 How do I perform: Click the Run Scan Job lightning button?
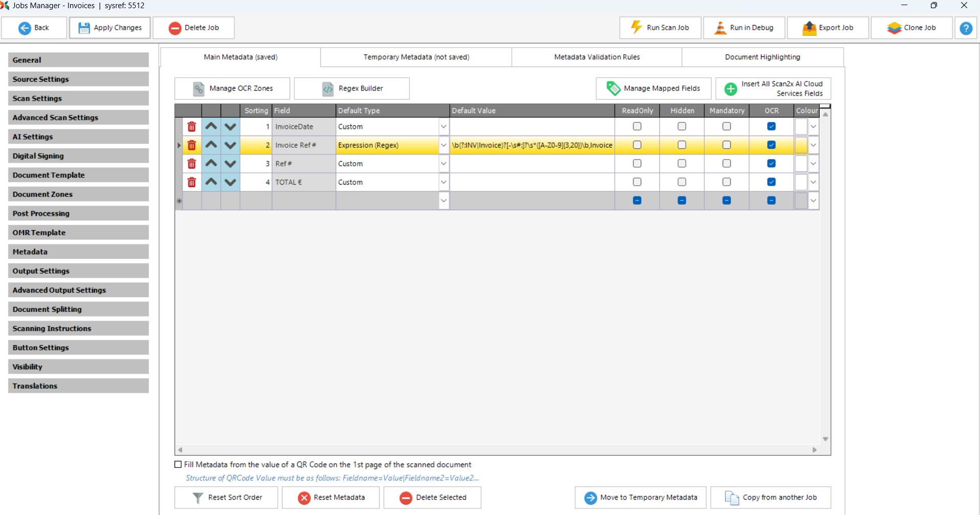click(660, 28)
